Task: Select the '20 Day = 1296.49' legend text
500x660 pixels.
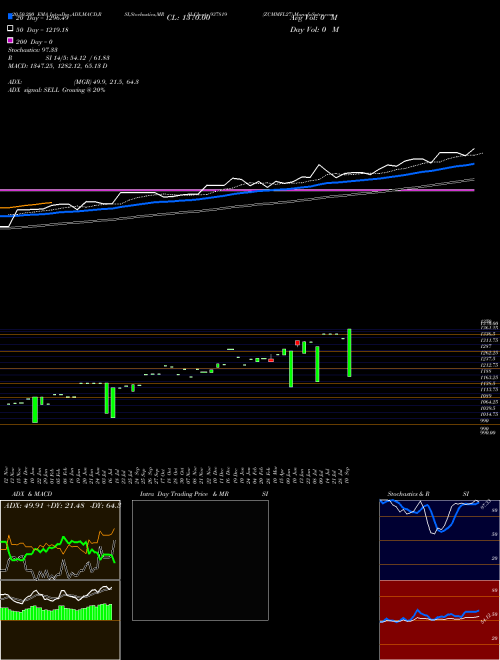Action: click(x=42, y=18)
